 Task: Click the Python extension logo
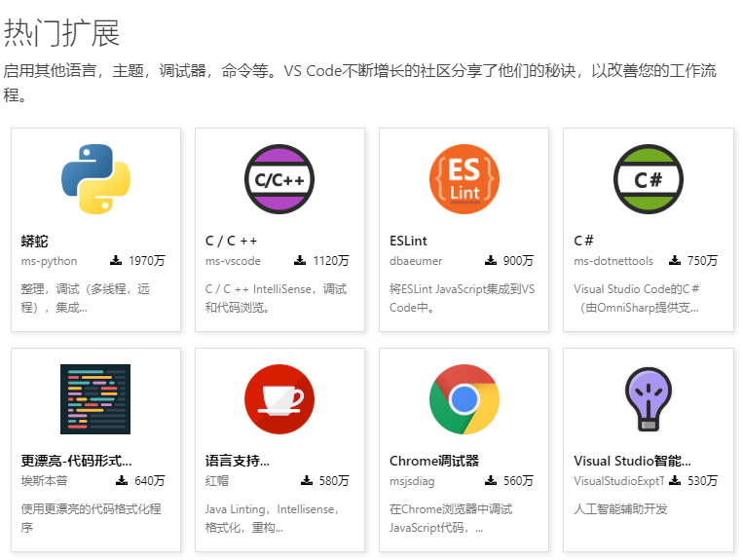click(x=95, y=179)
